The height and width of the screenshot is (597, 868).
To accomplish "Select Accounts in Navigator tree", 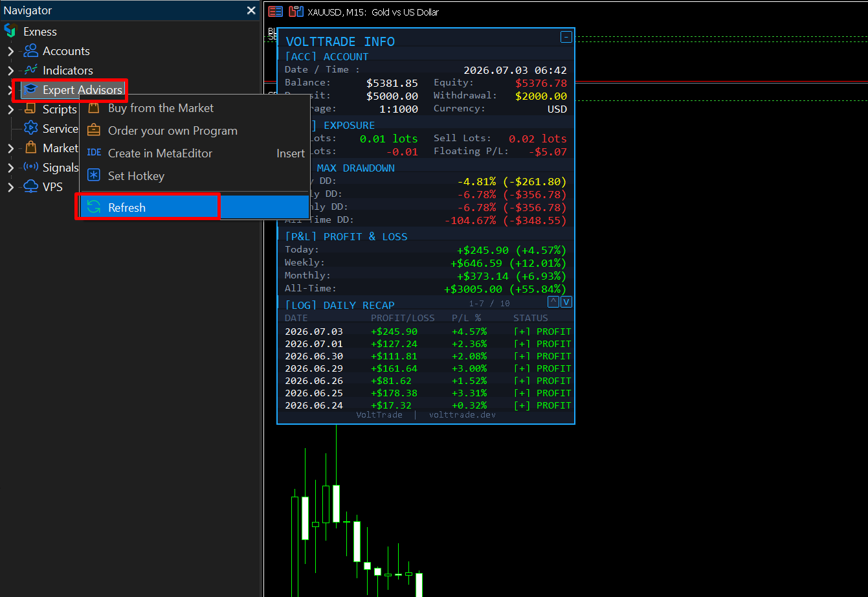I will [x=66, y=51].
